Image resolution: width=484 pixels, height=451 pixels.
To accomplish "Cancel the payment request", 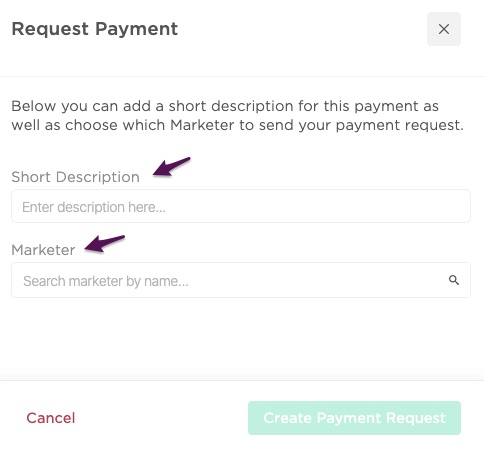I will (x=51, y=418).
